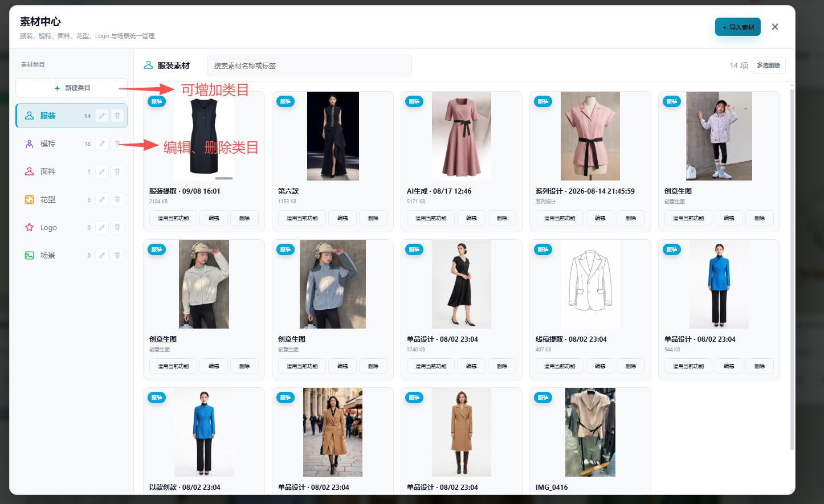
Task: Open the 以款创款 blue jacket thumbnail
Action: pos(204,432)
